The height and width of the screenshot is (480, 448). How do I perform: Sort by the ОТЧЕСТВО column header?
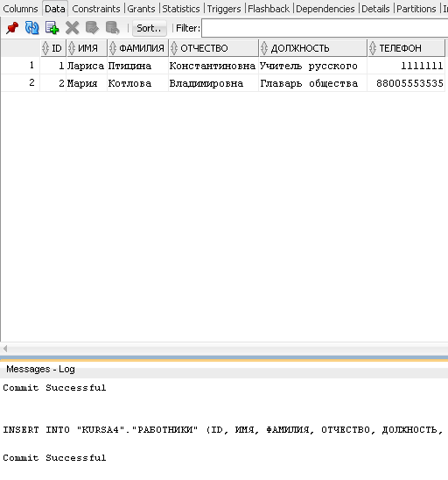pos(213,48)
